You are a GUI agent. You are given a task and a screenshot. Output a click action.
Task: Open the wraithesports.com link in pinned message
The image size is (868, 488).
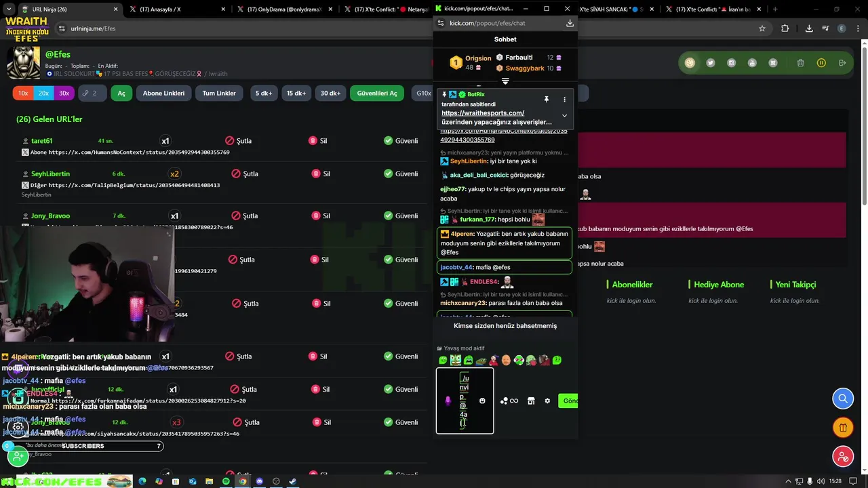pyautogui.click(x=483, y=113)
